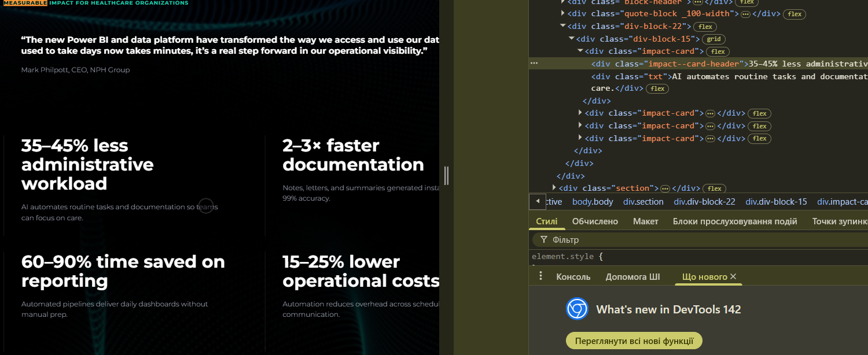Viewport: 868px width, 355px height.
Task: Expand the div class section node
Action: coord(554,188)
